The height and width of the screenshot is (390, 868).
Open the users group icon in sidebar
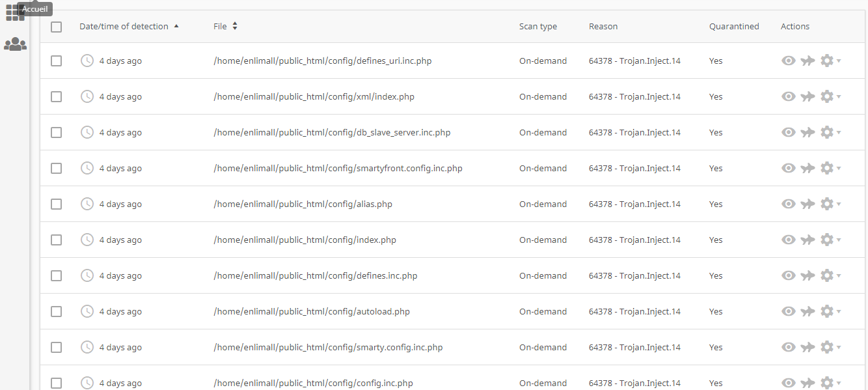coord(15,44)
